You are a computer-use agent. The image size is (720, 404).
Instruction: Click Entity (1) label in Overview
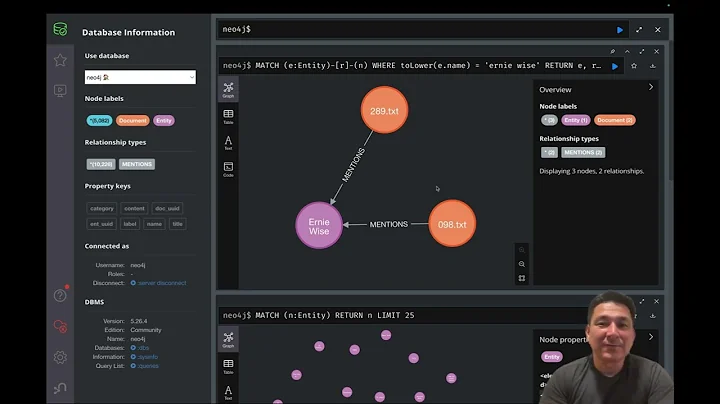pyautogui.click(x=576, y=120)
